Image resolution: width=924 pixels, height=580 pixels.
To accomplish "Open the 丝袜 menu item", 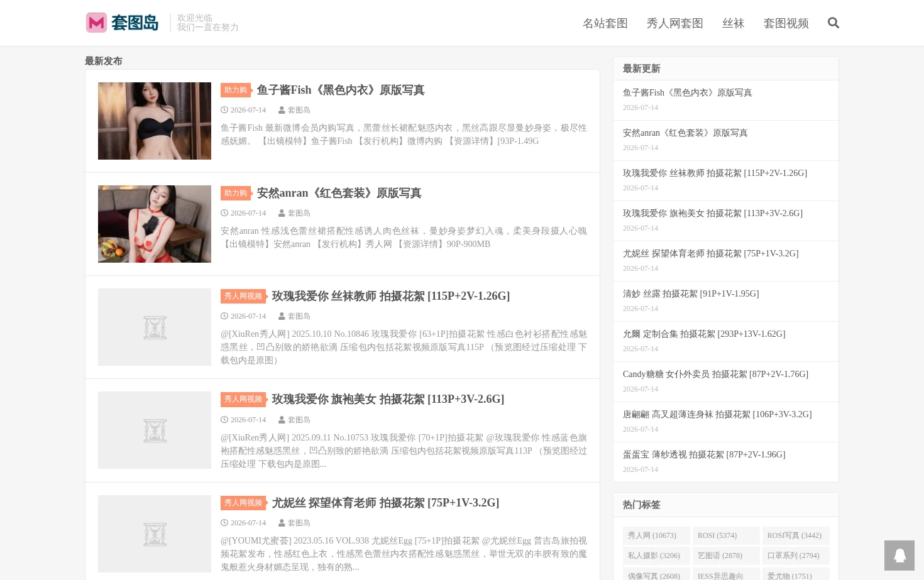I will pyautogui.click(x=734, y=23).
